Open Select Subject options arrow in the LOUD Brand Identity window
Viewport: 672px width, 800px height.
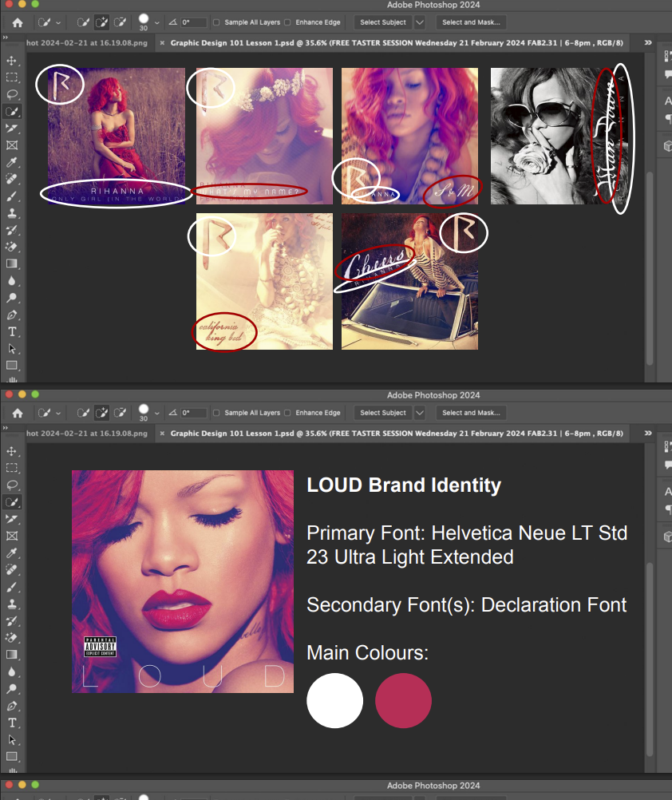(420, 413)
